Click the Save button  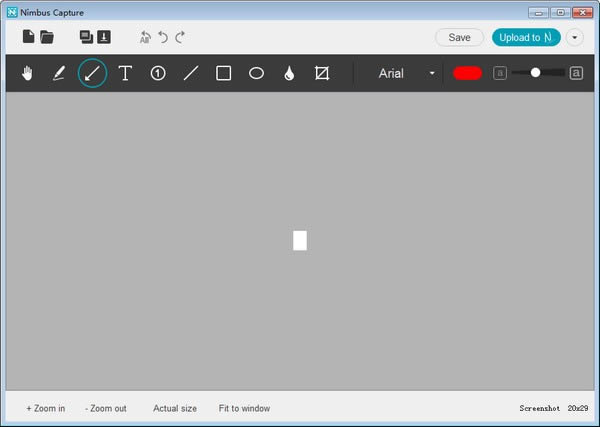click(x=459, y=37)
